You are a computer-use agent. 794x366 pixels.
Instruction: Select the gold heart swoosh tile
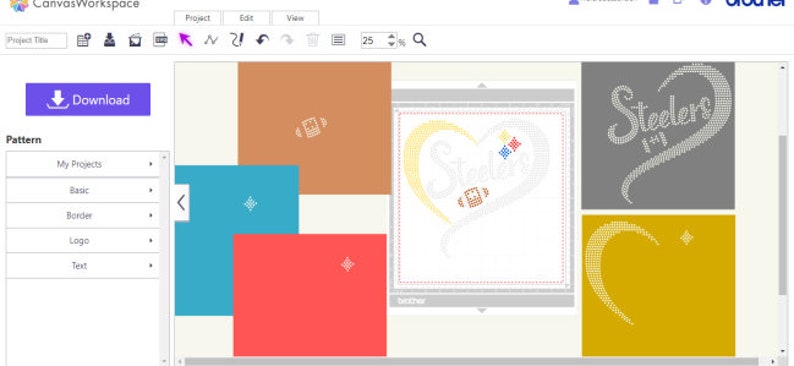pyautogui.click(x=658, y=286)
